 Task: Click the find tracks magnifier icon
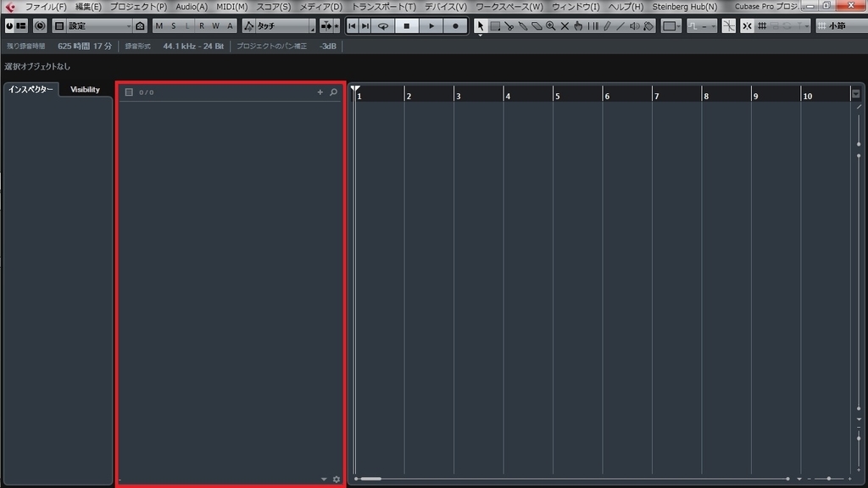coord(334,92)
